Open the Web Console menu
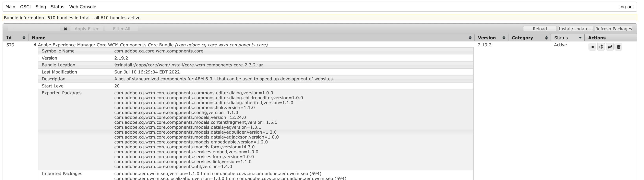 (82, 7)
